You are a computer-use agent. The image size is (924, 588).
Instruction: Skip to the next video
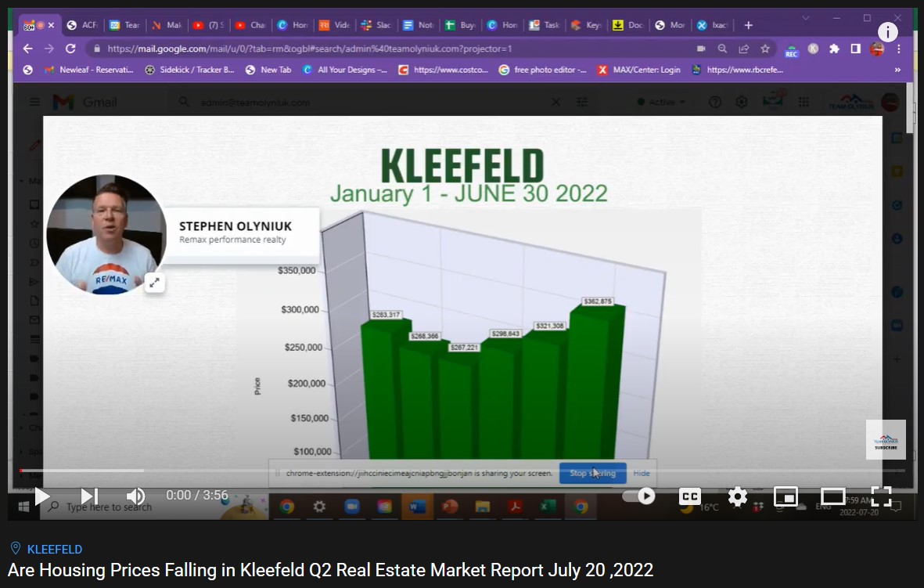click(x=89, y=496)
